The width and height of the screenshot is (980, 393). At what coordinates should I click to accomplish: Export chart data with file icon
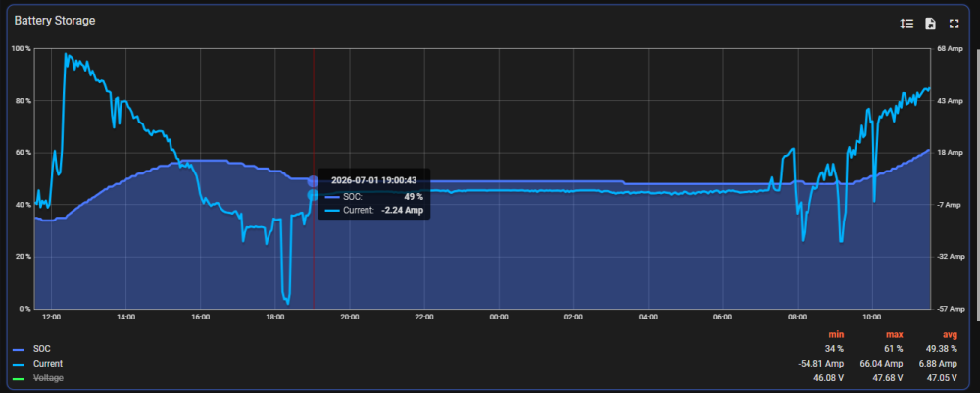pos(931,24)
